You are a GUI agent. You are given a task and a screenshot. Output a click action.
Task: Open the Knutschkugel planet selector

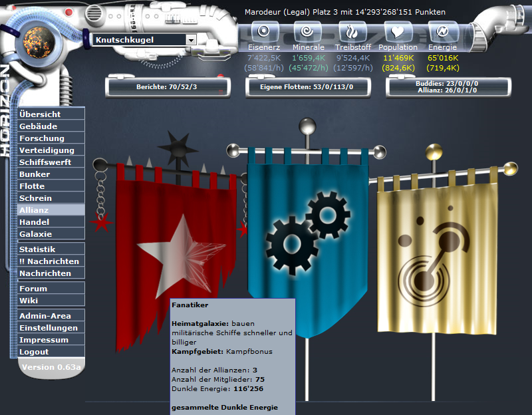pos(140,40)
